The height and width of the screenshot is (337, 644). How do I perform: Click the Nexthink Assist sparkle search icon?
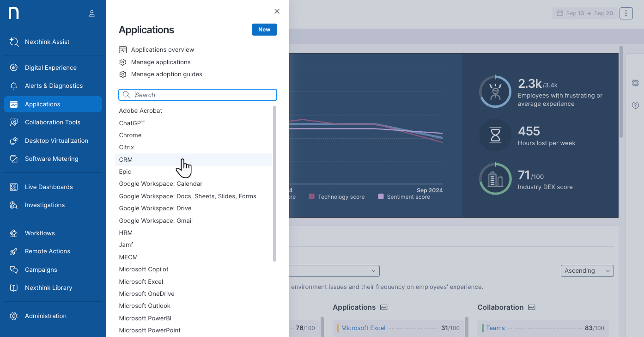click(x=14, y=42)
